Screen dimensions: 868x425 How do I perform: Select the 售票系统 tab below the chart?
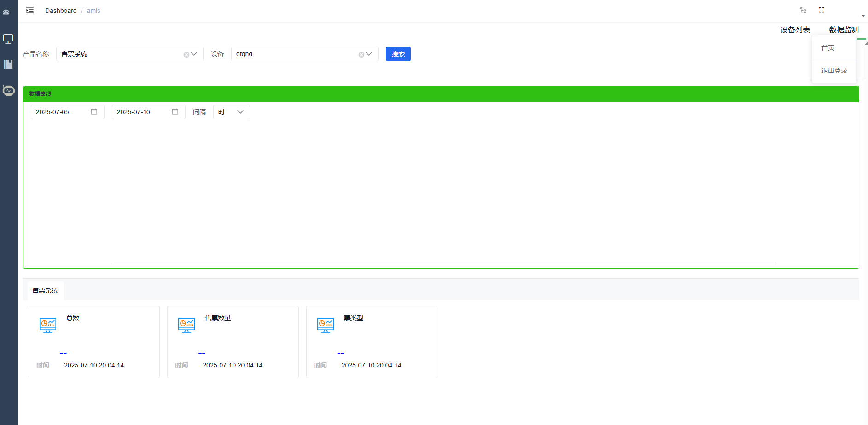pos(45,291)
